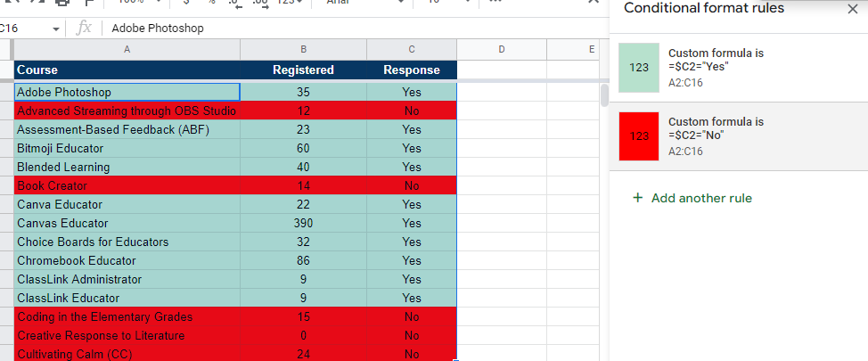Screen dimensions: 868x361
Task: Click the Response header cell
Action: click(412, 70)
